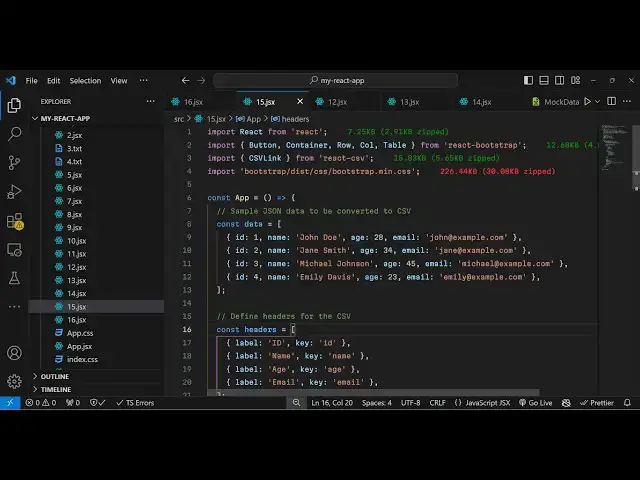
Task: Open Explorer views and more actions
Action: (150, 101)
